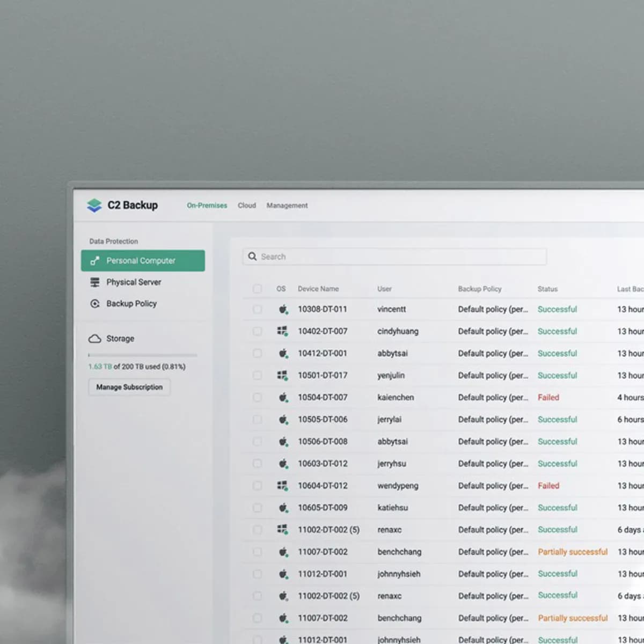The width and height of the screenshot is (644, 644).
Task: Focus the Search input field
Action: (x=394, y=257)
